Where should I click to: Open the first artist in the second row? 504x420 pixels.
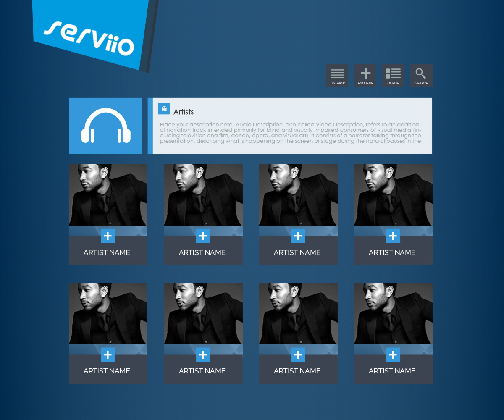click(108, 313)
